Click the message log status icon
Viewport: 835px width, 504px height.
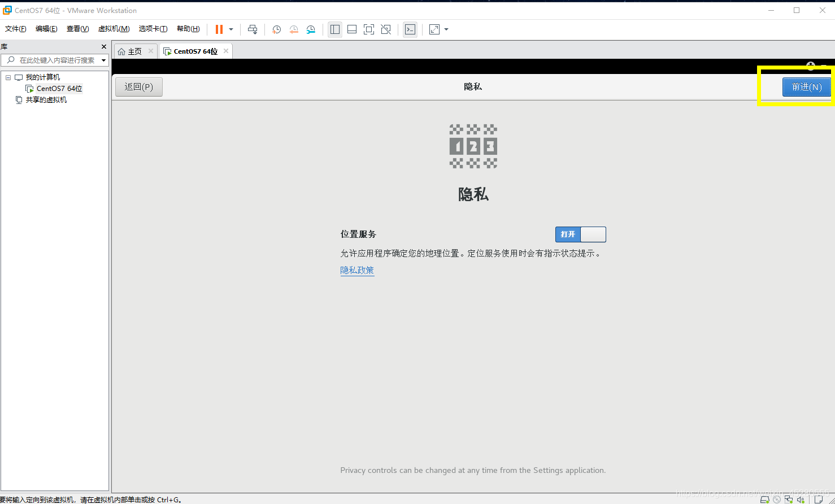point(818,499)
